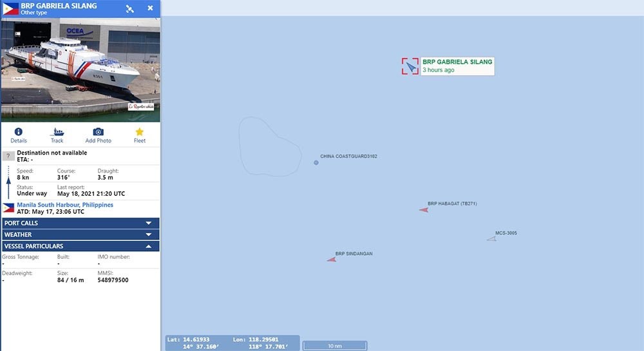Expand the WEATHER section
This screenshot has height=351, width=644.
(x=80, y=234)
